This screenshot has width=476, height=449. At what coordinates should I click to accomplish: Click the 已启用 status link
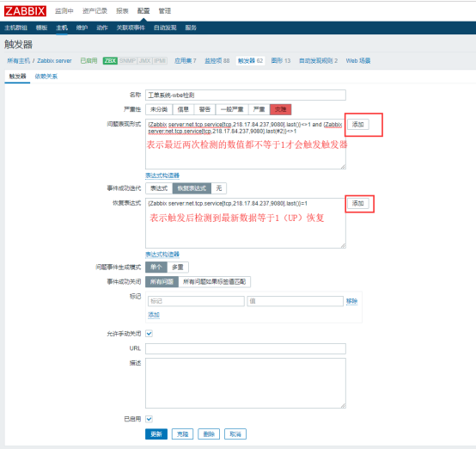point(88,61)
